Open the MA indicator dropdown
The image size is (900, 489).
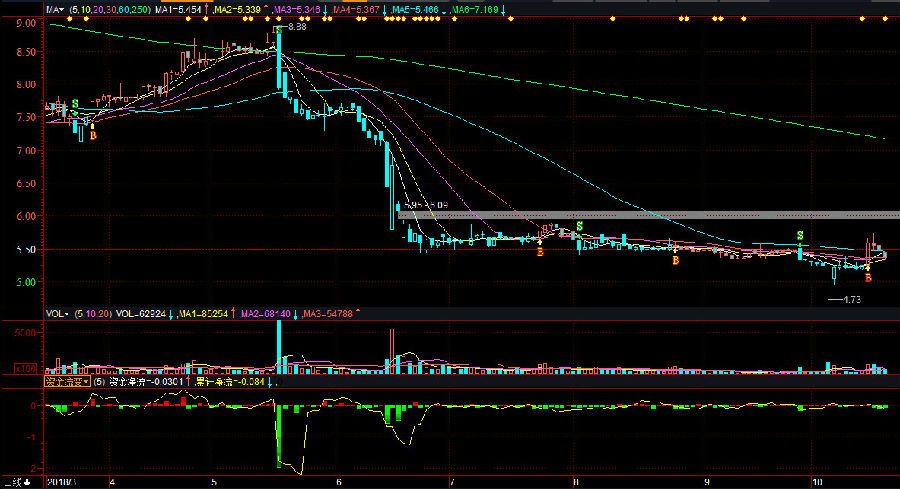pos(55,9)
